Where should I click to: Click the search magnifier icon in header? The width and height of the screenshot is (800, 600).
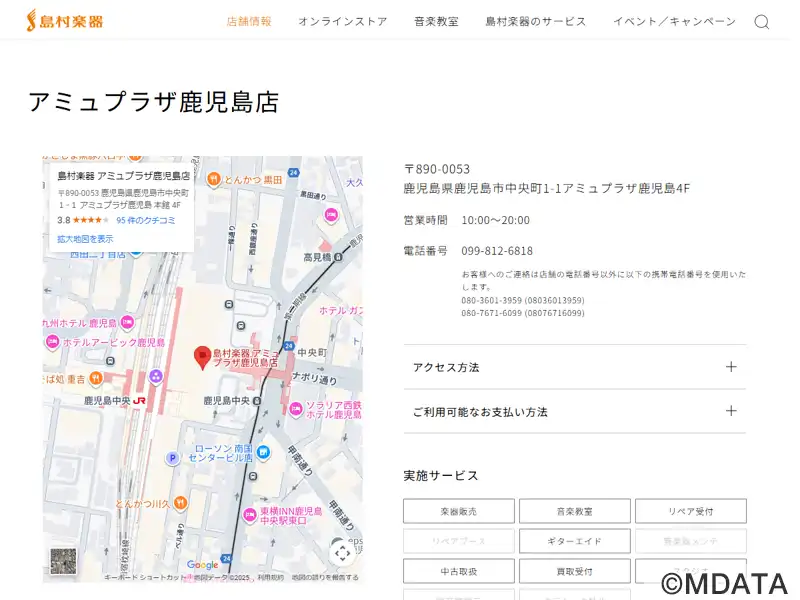click(761, 22)
